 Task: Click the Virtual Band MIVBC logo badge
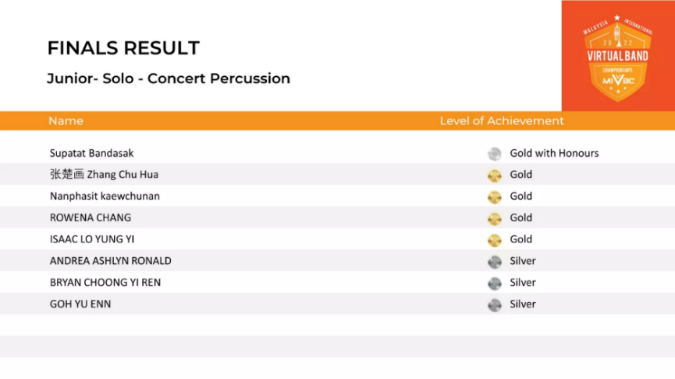pyautogui.click(x=618, y=58)
